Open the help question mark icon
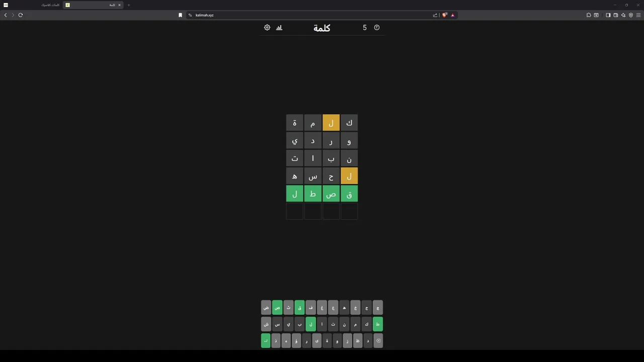The width and height of the screenshot is (644, 362). point(377,28)
